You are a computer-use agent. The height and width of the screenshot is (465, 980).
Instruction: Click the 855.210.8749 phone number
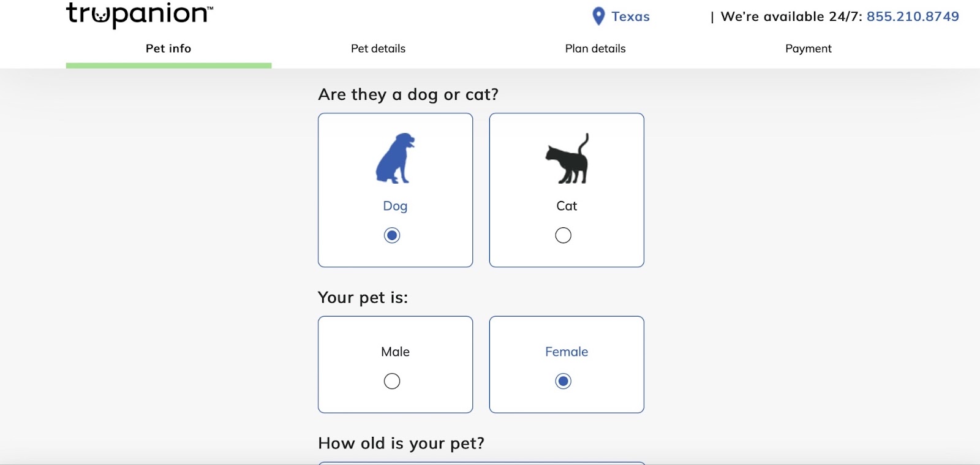pyautogui.click(x=913, y=17)
